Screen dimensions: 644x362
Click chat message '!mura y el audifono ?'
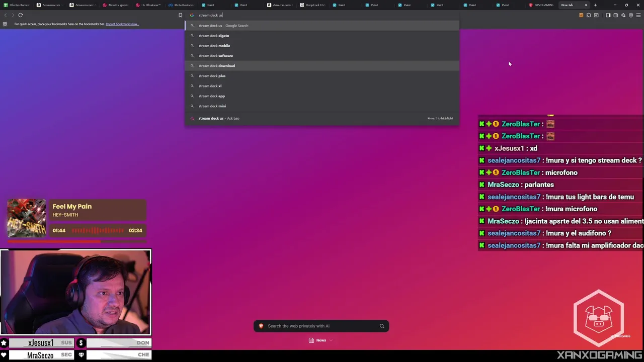click(x=545, y=233)
